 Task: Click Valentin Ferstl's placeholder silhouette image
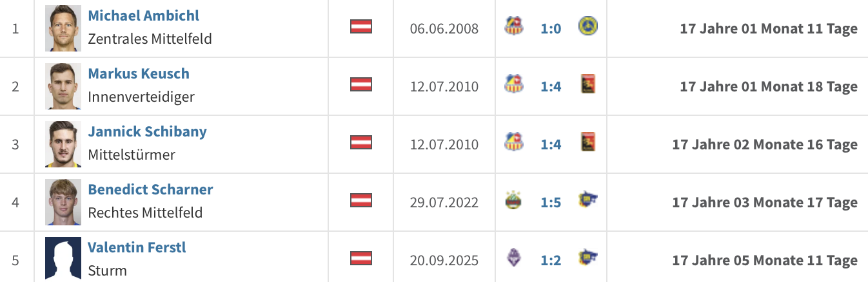tap(63, 259)
